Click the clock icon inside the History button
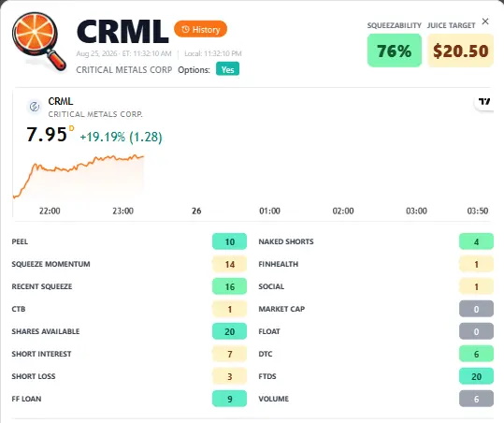The width and height of the screenshot is (504, 423). [x=185, y=29]
